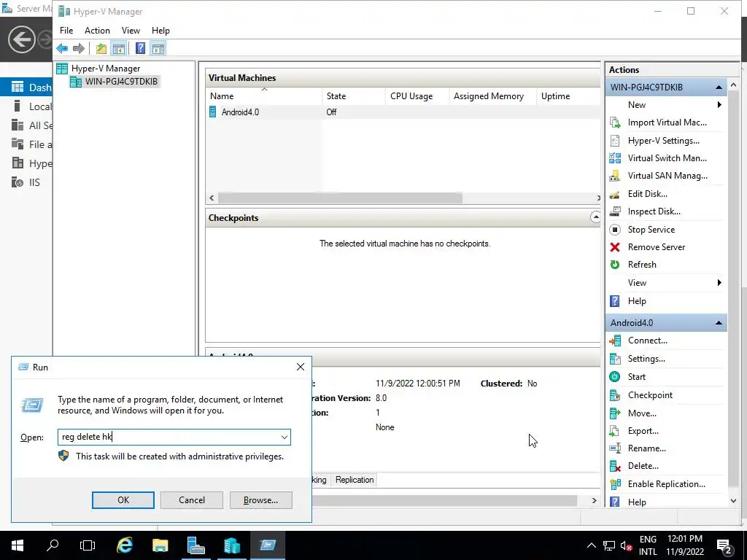This screenshot has width=747, height=560.
Task: Open Task View on taskbar
Action: 88,545
